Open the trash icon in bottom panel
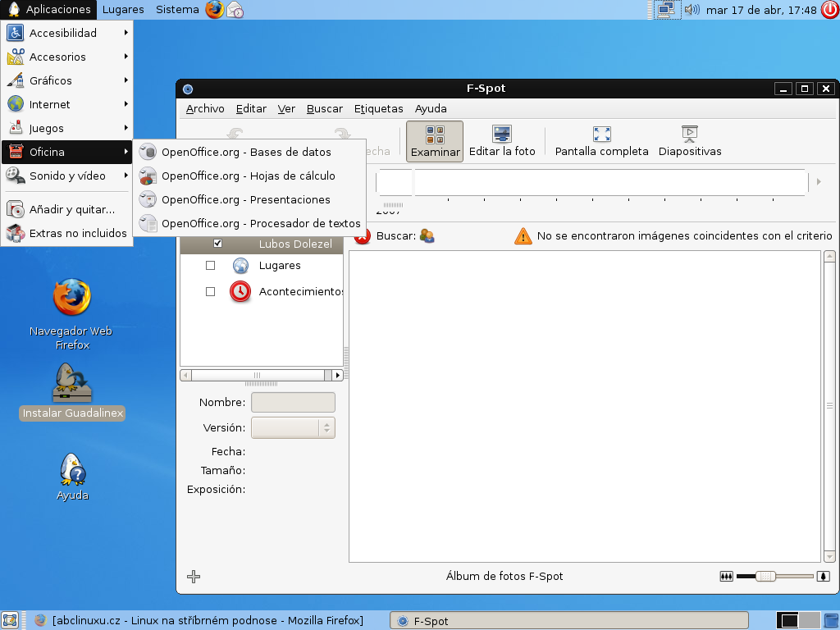This screenshot has height=630, width=840. pyautogui.click(x=832, y=620)
